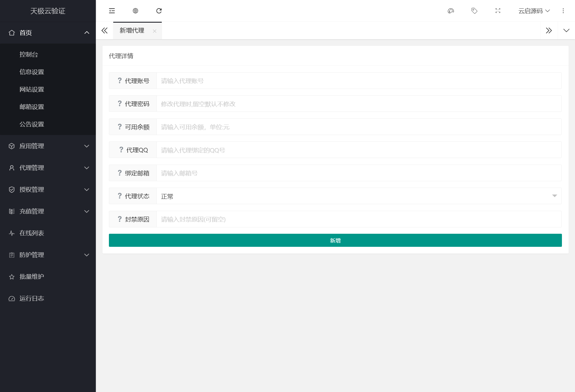
Task: Refresh the page using the reload icon
Action: [x=159, y=11]
